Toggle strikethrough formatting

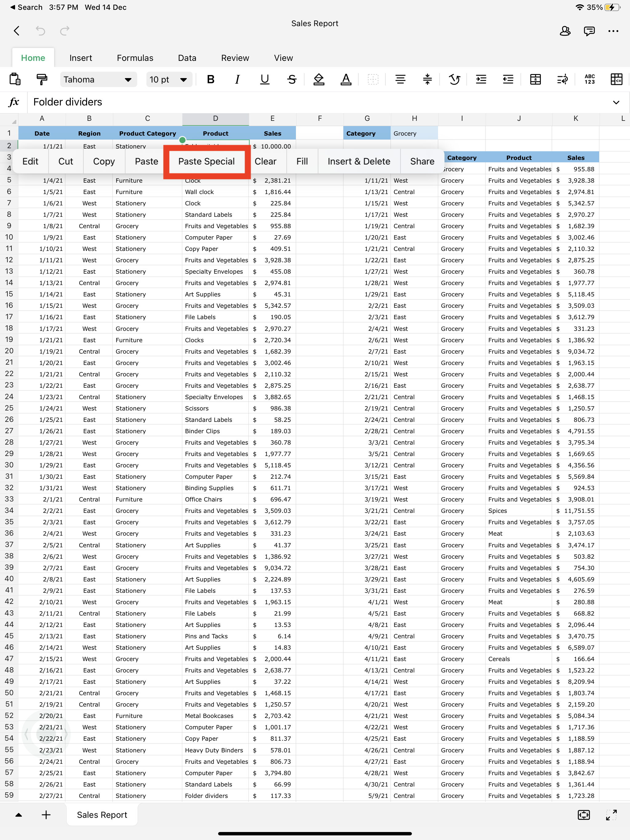(x=291, y=79)
